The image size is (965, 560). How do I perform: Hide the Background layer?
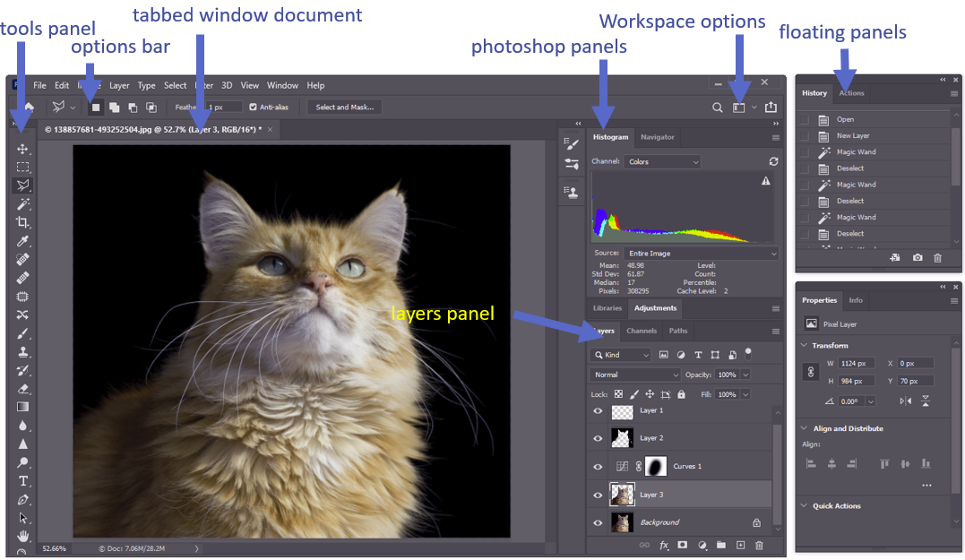click(597, 521)
